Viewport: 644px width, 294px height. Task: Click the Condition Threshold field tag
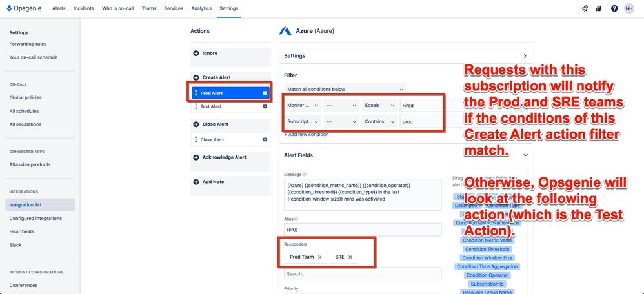point(487,250)
